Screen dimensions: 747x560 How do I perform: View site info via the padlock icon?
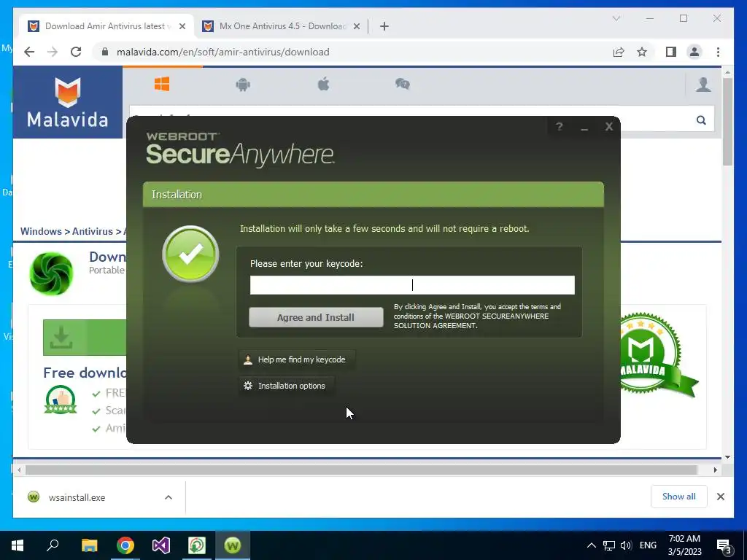point(105,52)
